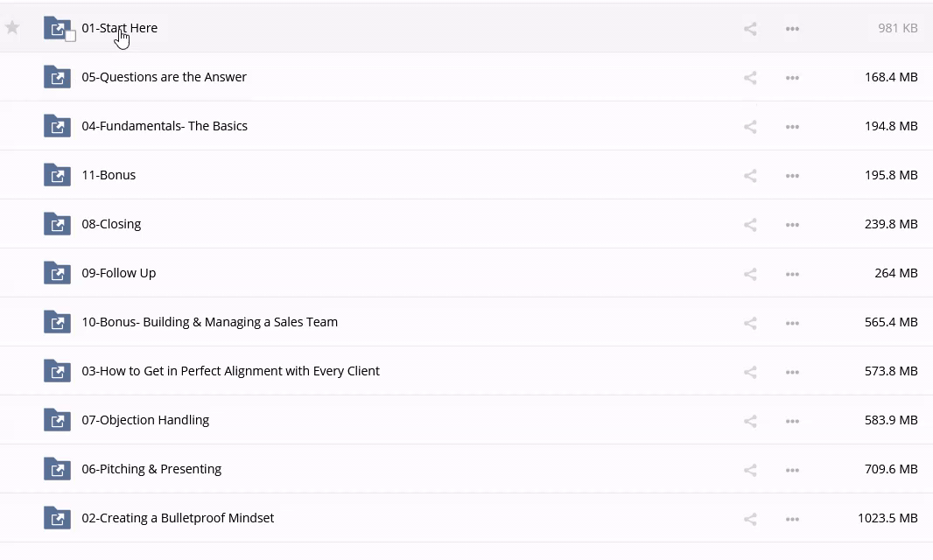The height and width of the screenshot is (560, 933).
Task: Click share icon for 01-Start Here
Action: coord(750,29)
